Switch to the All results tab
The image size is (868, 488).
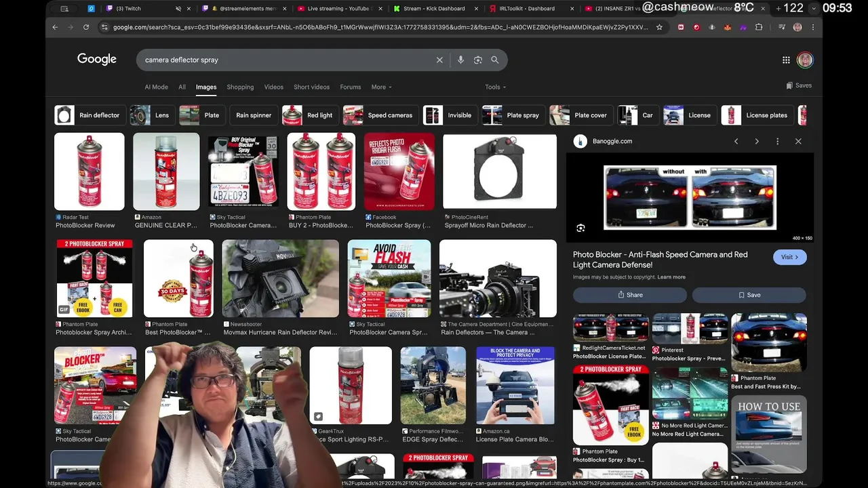click(x=182, y=87)
